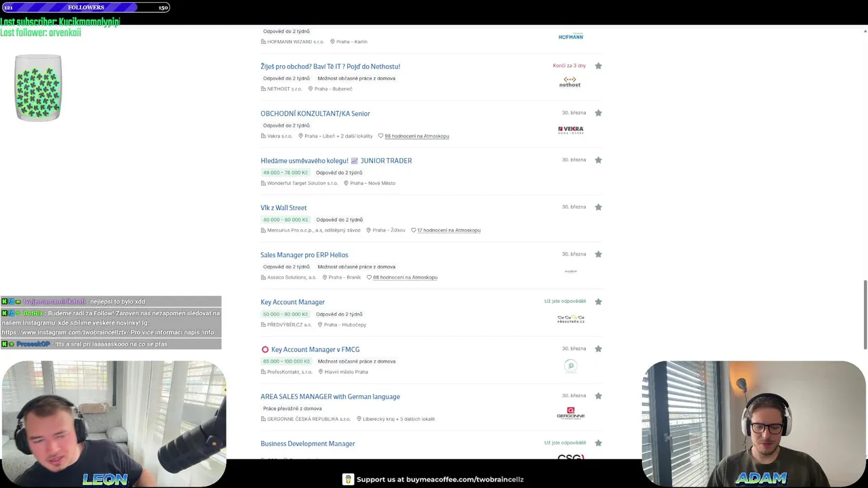Click 'Mercurius Pro o.c.p., a.s, odštěpný závod'
The height and width of the screenshot is (488, 868).
tap(314, 230)
